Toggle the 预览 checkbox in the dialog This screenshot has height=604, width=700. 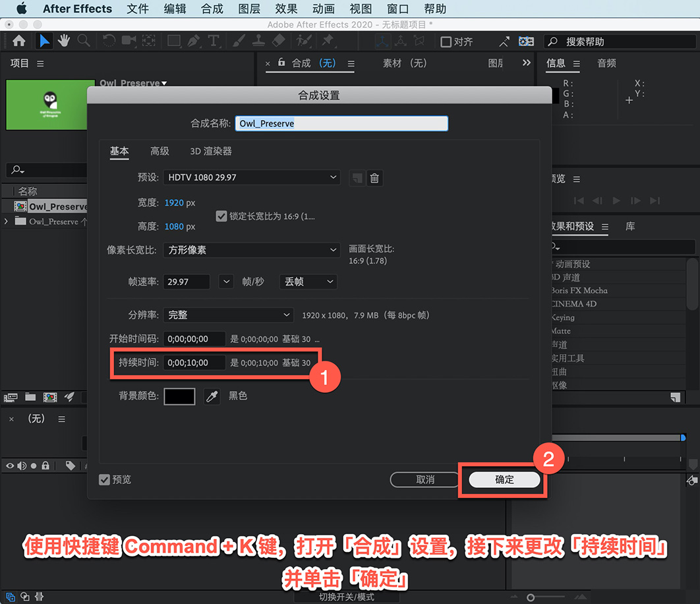[x=104, y=480]
